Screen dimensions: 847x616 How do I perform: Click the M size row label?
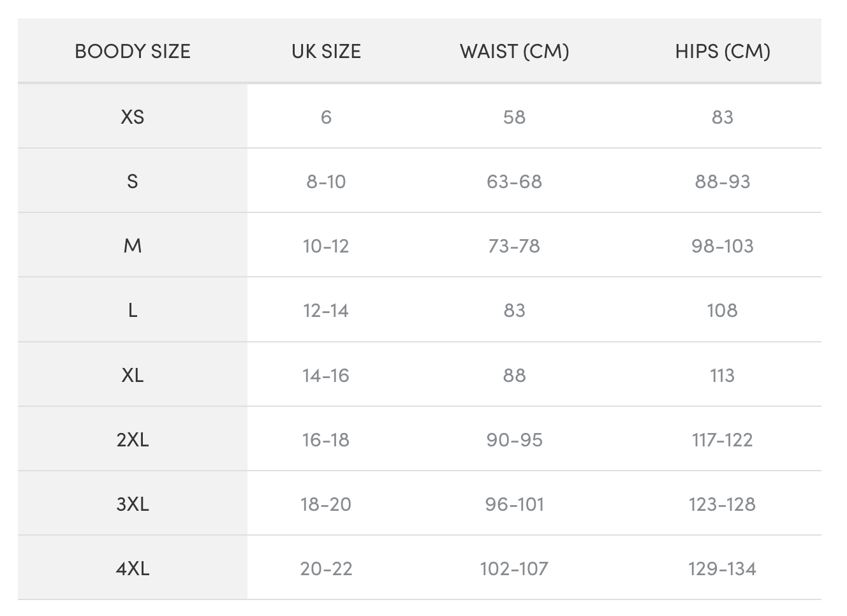pyautogui.click(x=133, y=246)
